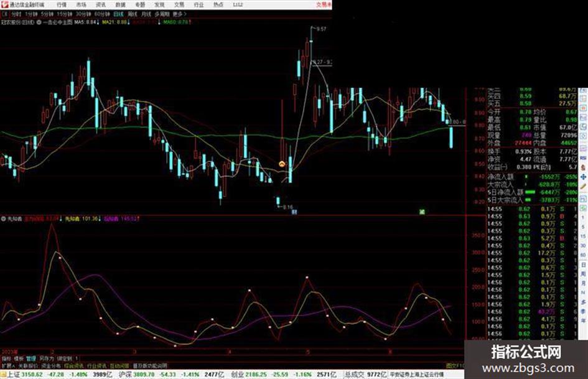Open the 数据 menu
This screenshot has width=588, height=379.
120,4
